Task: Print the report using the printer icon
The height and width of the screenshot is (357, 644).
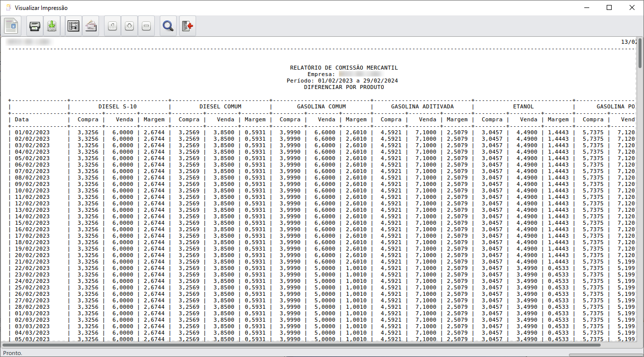Action: (x=35, y=26)
